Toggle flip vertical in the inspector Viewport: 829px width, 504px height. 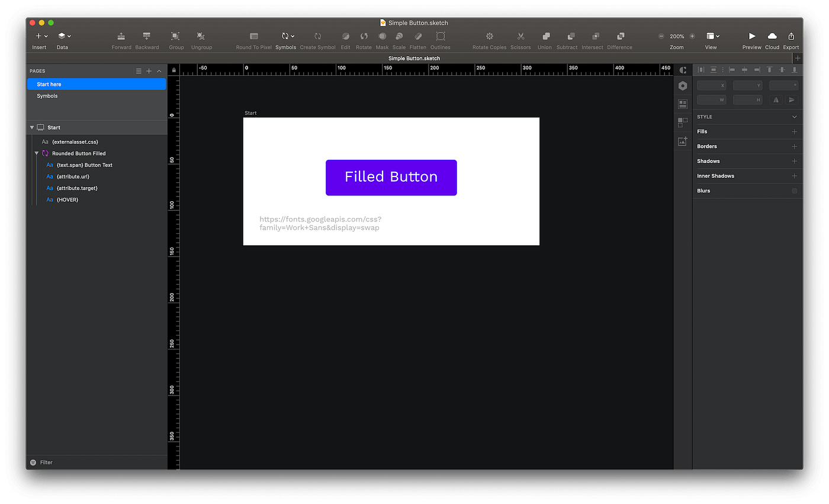[792, 99]
